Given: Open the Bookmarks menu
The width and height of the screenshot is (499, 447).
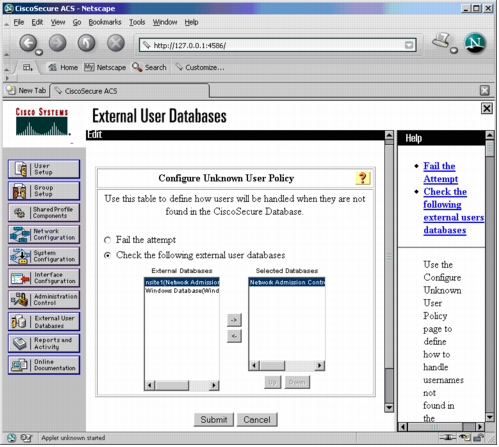Looking at the screenshot, I should (105, 22).
